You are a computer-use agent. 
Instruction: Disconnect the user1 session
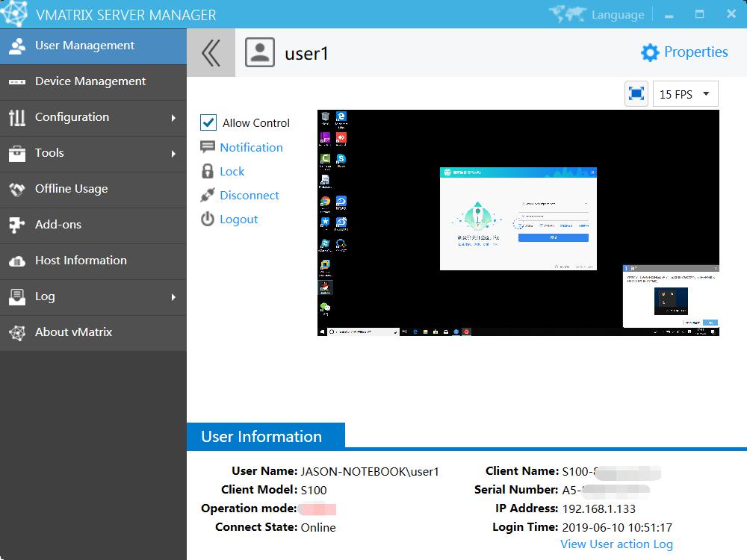(x=249, y=195)
